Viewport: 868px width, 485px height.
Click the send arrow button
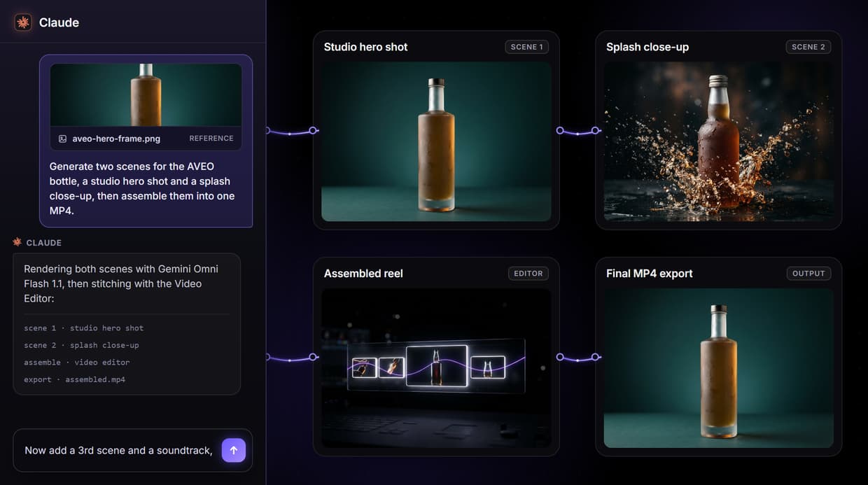pos(234,450)
